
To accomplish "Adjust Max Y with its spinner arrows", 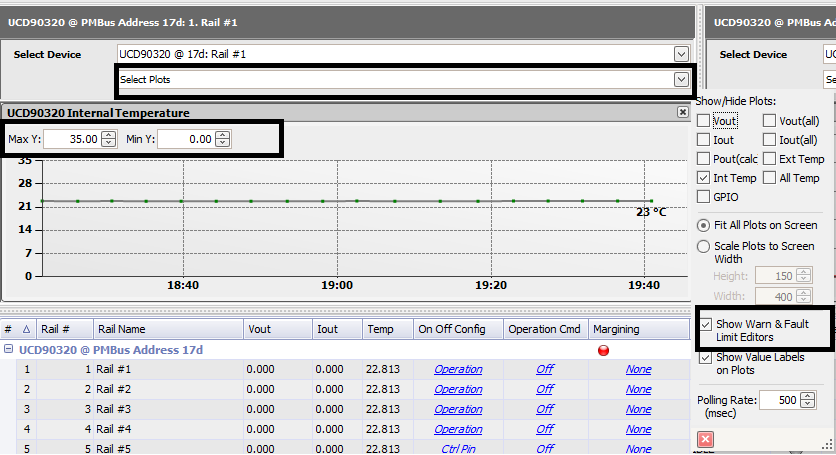I will point(109,139).
